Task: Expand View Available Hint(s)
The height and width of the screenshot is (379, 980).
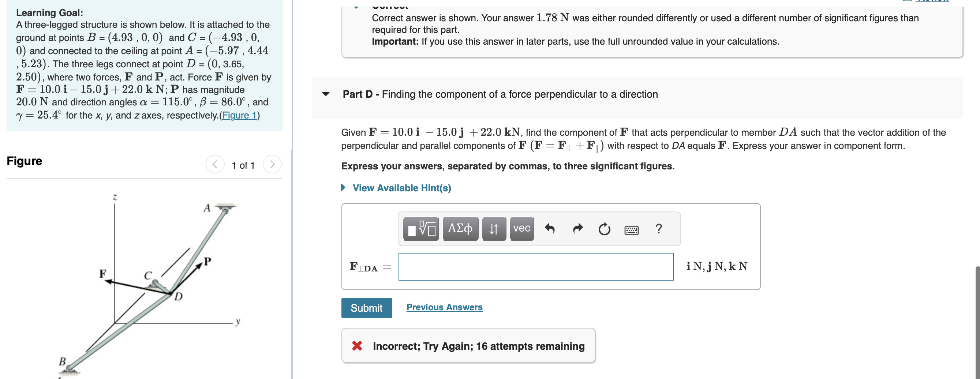Action: pos(402,188)
